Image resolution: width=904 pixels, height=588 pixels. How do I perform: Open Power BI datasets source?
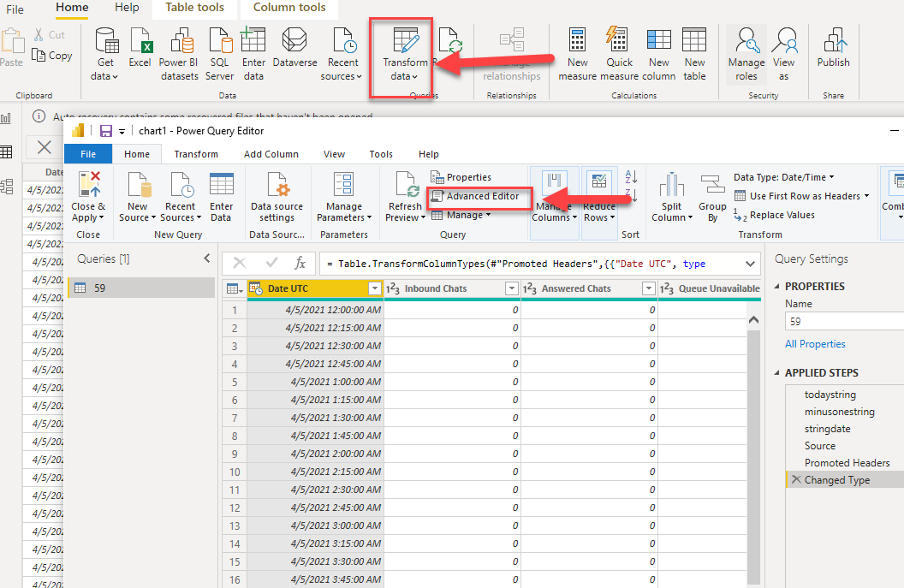pos(179,55)
